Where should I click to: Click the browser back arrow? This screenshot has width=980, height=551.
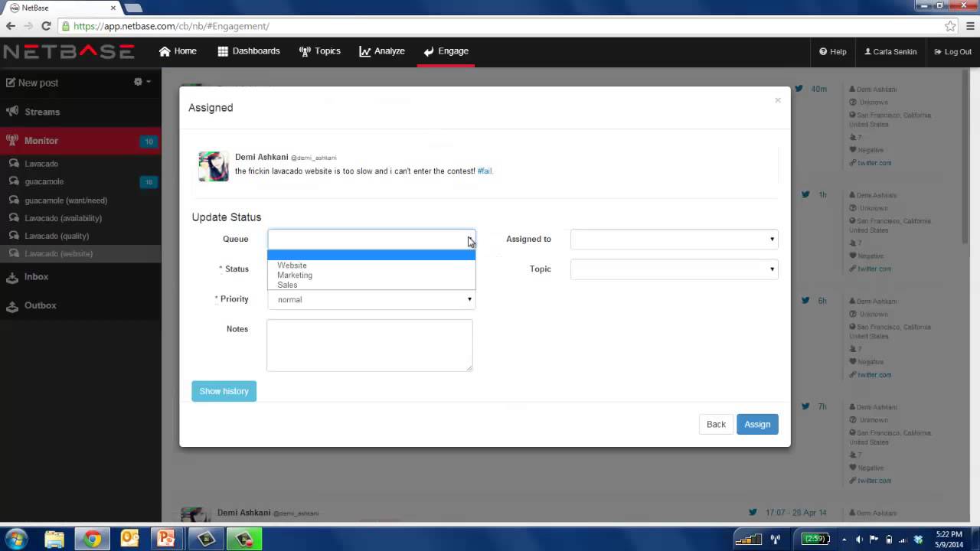click(11, 26)
